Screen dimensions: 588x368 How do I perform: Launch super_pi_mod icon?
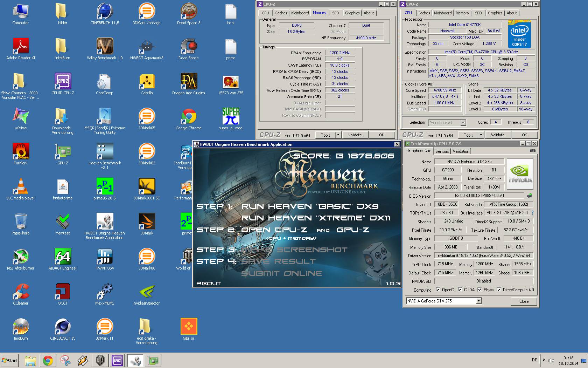coord(231,119)
